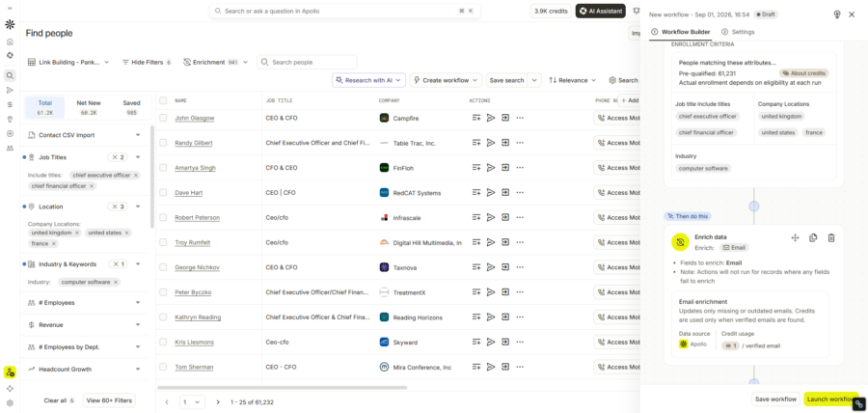868x413 pixels.
Task: Send sequence icon for Troy Rumfelt
Action: click(x=491, y=242)
